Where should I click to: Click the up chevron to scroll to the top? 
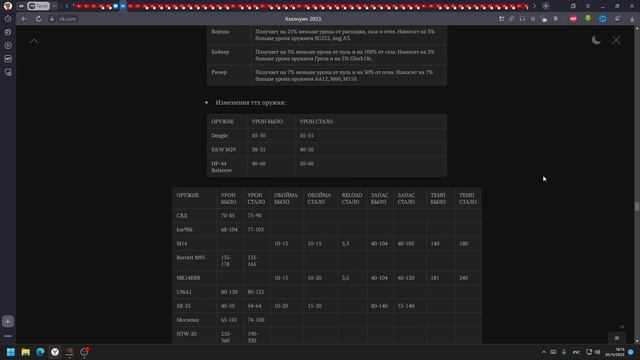[x=34, y=41]
